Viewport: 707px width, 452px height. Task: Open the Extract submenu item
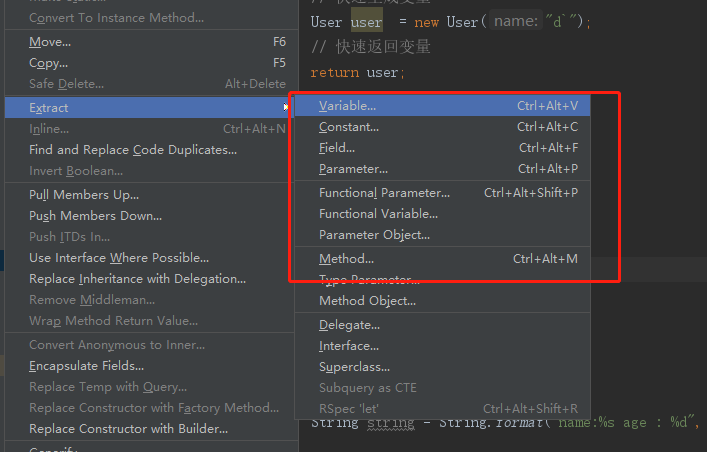149,107
